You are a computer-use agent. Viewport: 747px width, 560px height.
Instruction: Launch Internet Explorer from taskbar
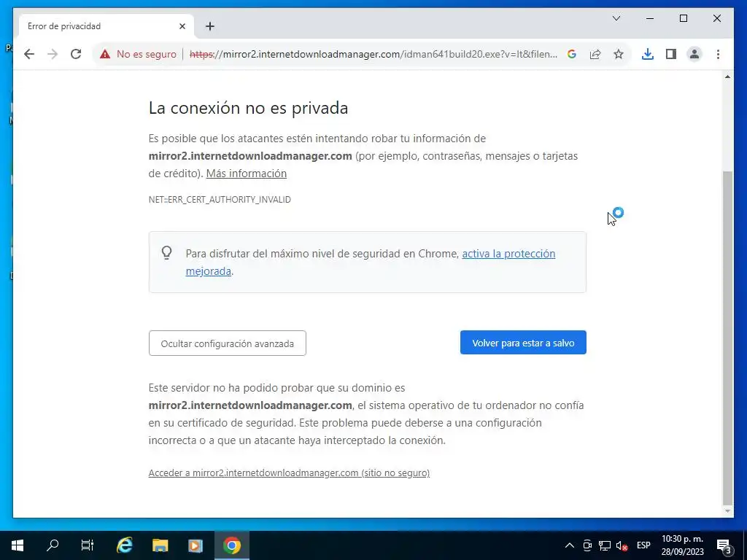coord(124,545)
